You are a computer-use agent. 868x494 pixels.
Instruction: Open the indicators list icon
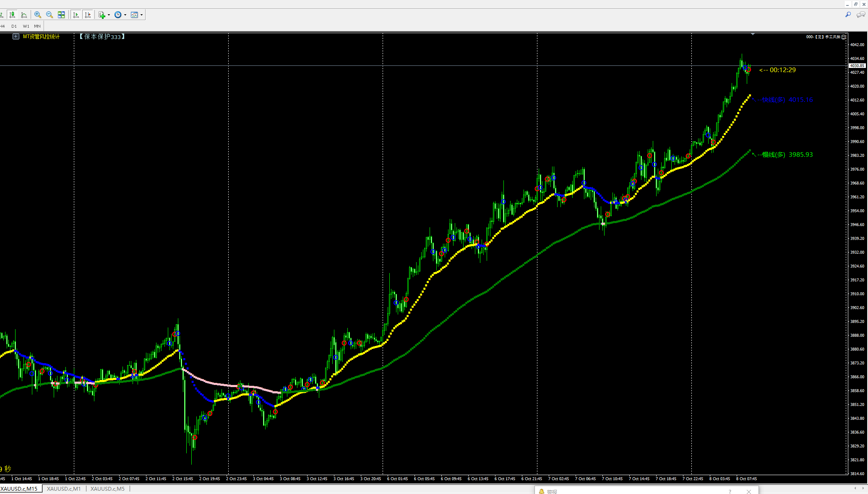(102, 15)
